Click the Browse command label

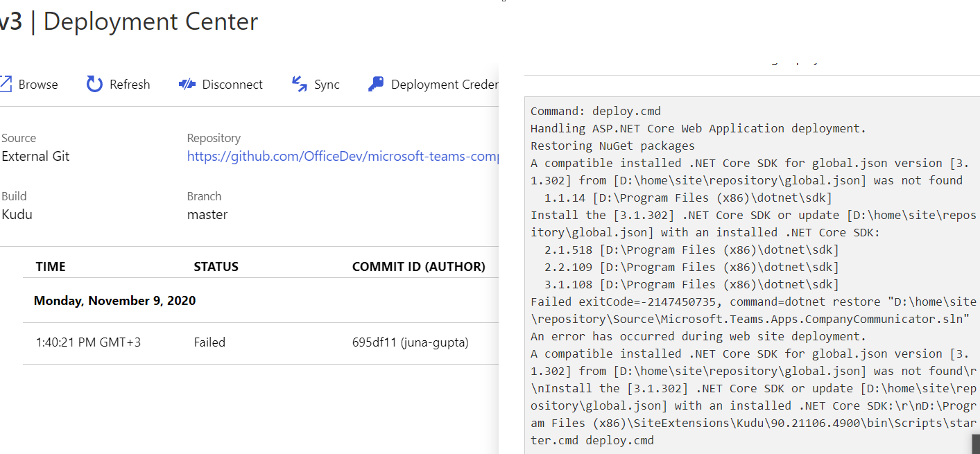click(x=37, y=83)
